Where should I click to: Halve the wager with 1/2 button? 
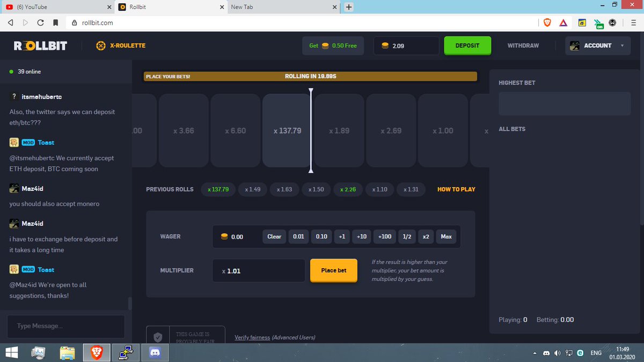[407, 237]
